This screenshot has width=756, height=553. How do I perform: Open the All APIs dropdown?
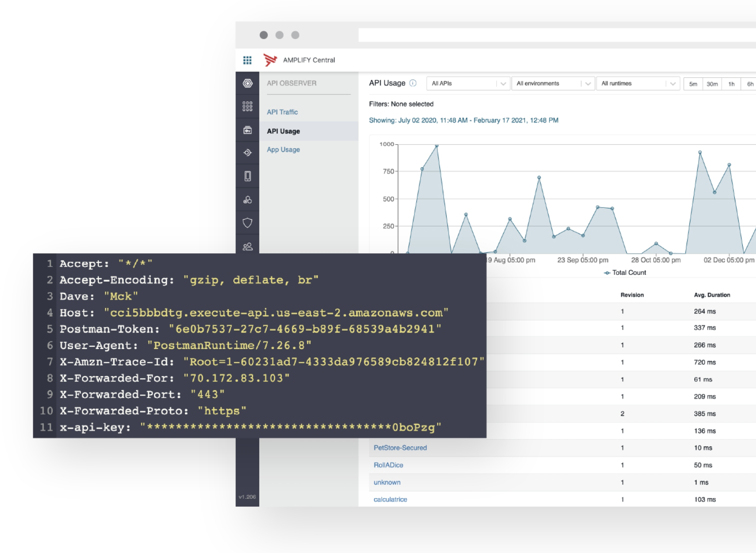[x=468, y=84]
